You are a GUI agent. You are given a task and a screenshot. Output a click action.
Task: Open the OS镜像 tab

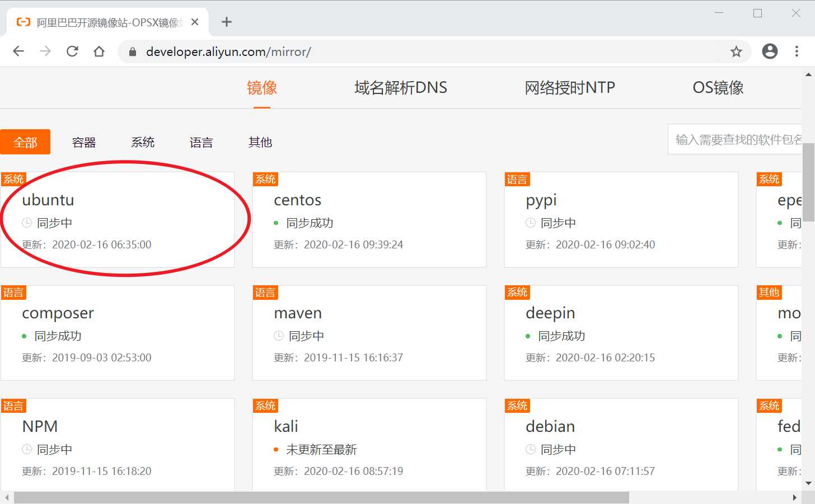coord(718,88)
